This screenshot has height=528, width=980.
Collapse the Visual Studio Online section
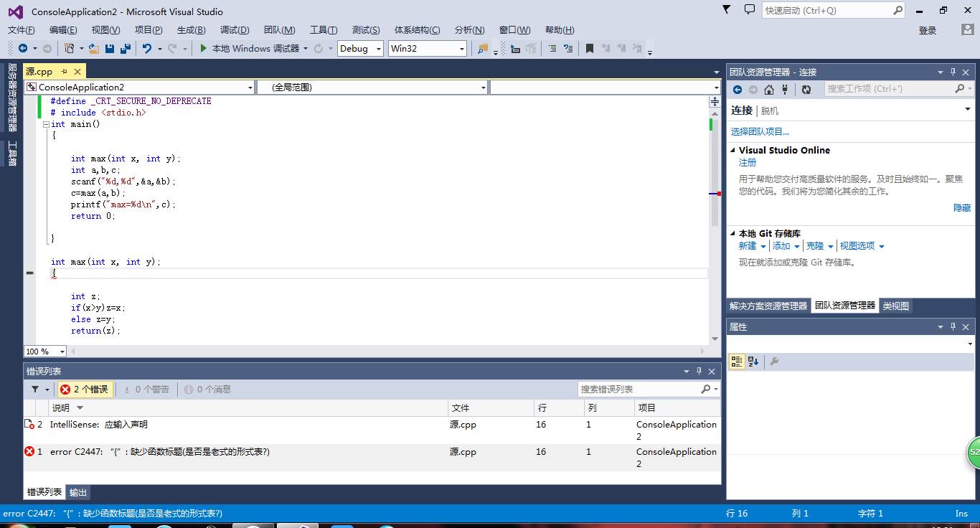733,151
